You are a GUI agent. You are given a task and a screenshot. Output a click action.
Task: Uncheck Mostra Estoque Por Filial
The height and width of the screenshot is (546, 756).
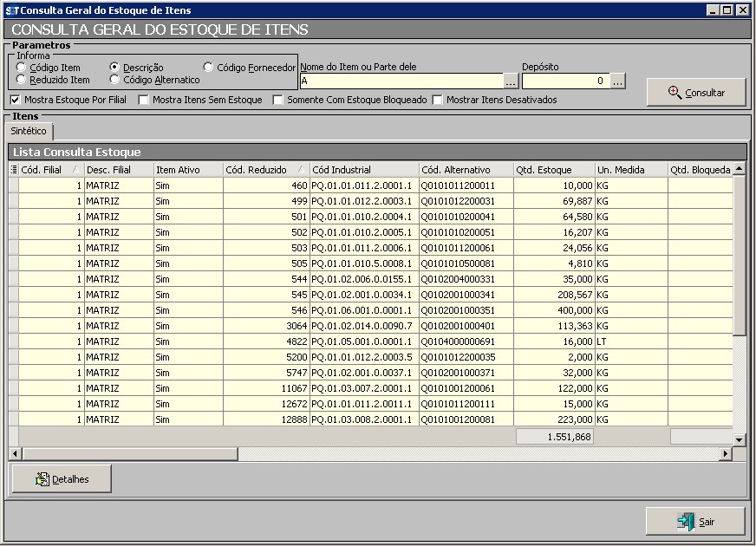coord(15,100)
